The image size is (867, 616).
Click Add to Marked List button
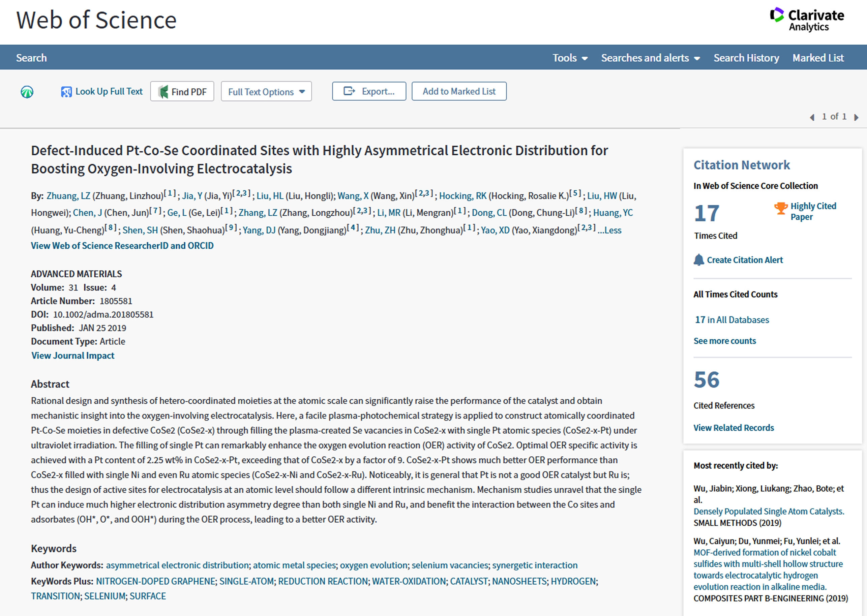[459, 91]
